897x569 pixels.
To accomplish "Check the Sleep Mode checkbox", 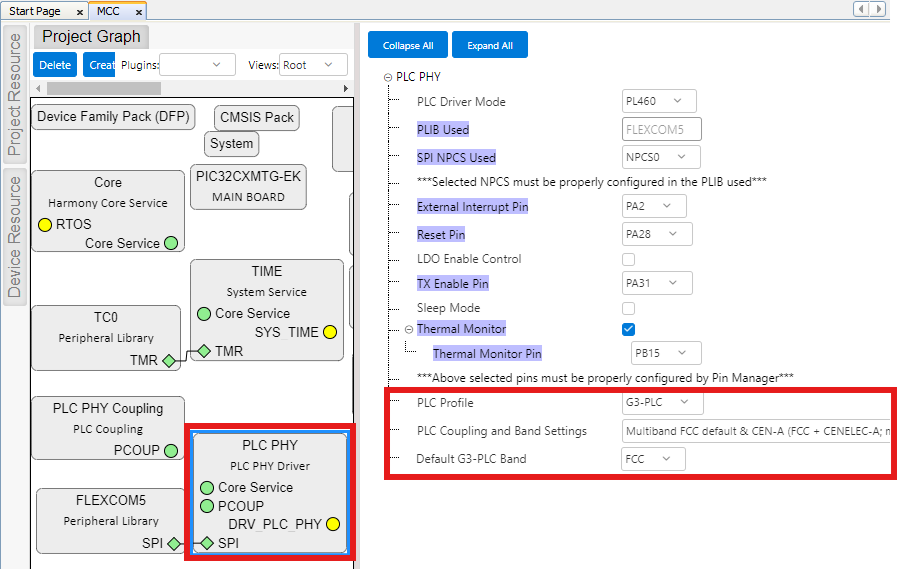I will click(x=629, y=308).
